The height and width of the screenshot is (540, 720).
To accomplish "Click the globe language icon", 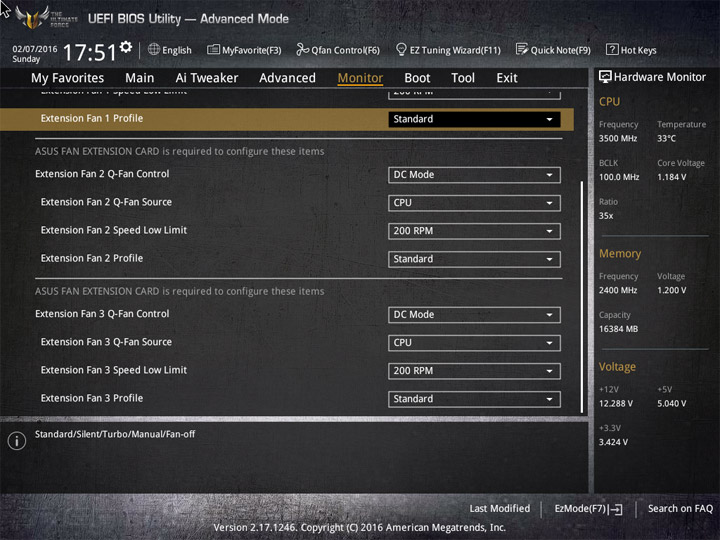I will click(154, 49).
